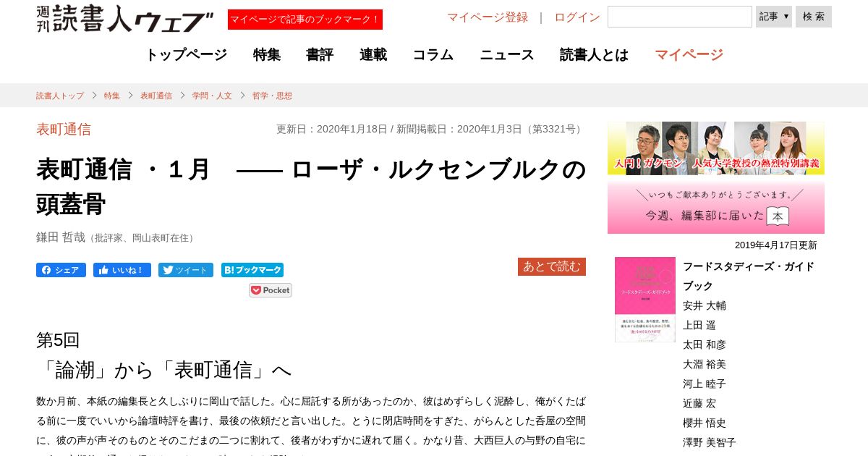
Task: Save the article to Pocket
Action: (271, 290)
